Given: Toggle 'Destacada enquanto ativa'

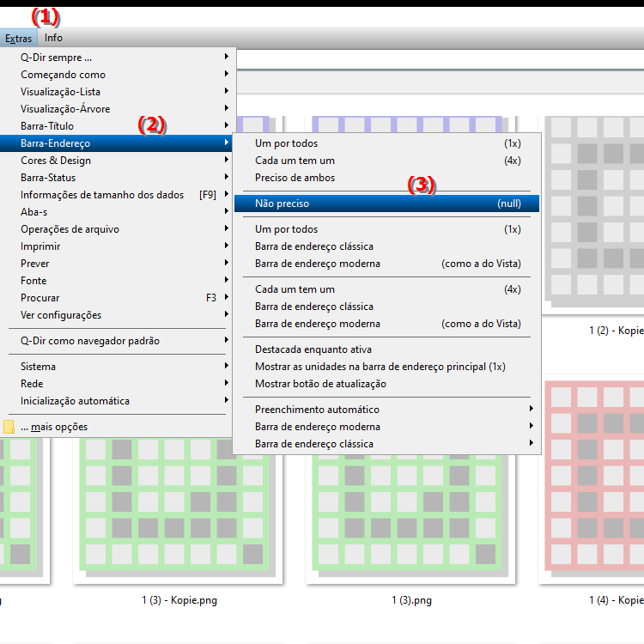Looking at the screenshot, I should tap(387, 349).
